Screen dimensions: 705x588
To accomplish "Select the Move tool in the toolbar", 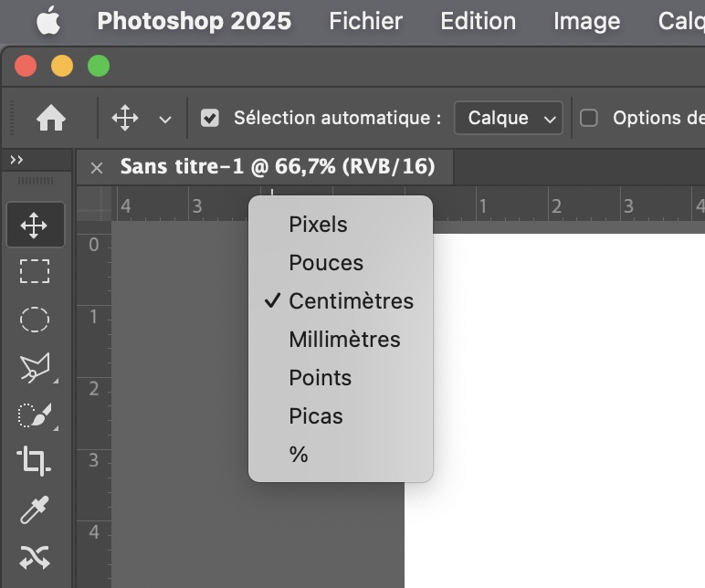I will point(35,225).
